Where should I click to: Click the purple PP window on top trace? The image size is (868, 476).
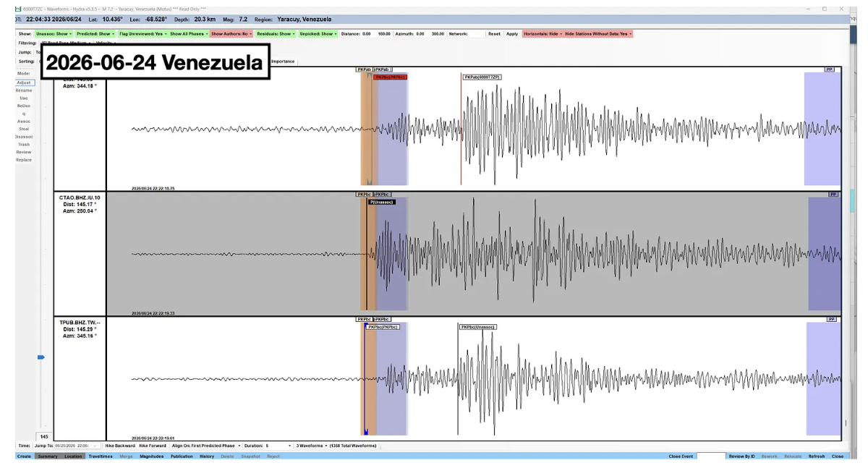tap(822, 129)
